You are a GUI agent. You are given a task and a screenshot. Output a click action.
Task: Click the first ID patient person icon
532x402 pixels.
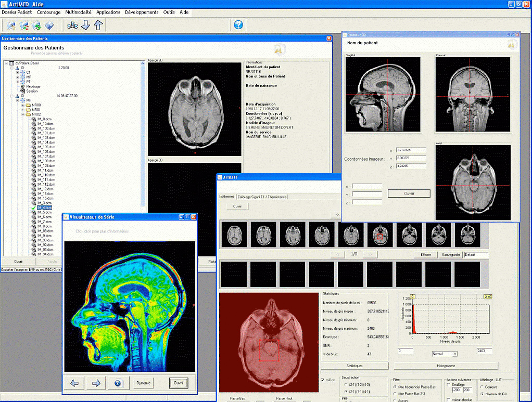[17, 68]
